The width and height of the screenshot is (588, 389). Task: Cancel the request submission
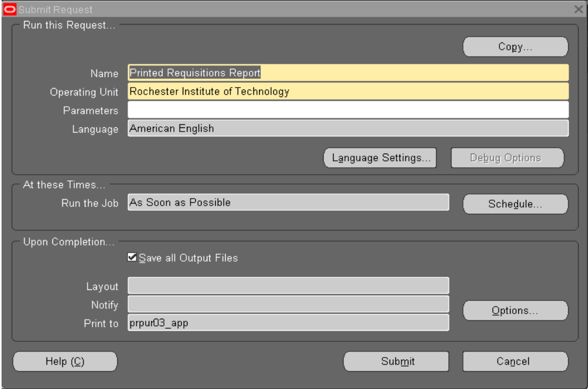coord(515,361)
